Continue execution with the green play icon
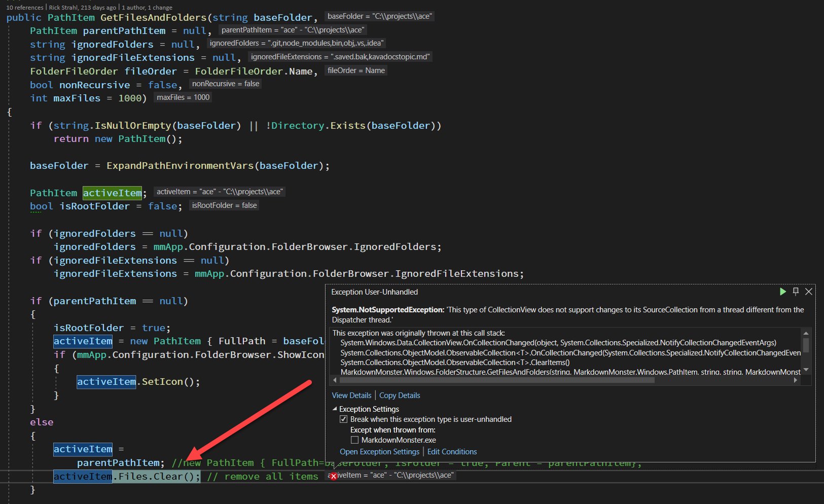 coord(782,292)
